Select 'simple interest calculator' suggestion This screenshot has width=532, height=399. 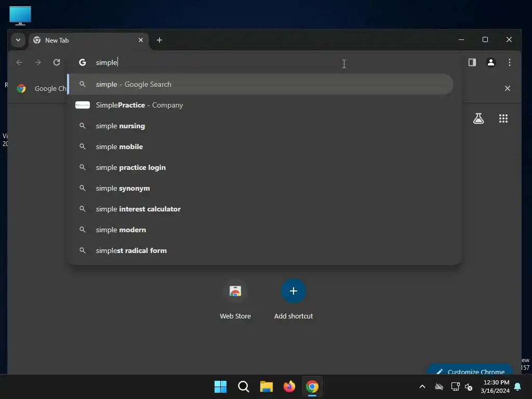260,209
